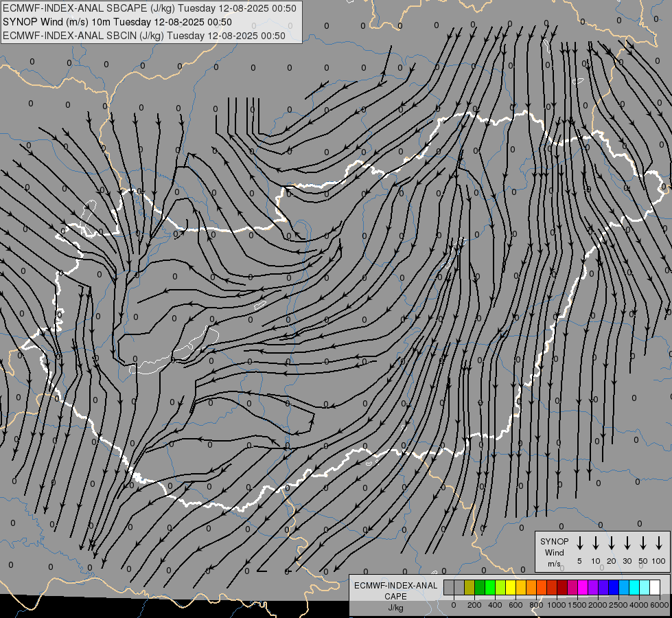Click the 30 m/s wind arrow in legend
The height and width of the screenshot is (618, 672).
pos(627,543)
